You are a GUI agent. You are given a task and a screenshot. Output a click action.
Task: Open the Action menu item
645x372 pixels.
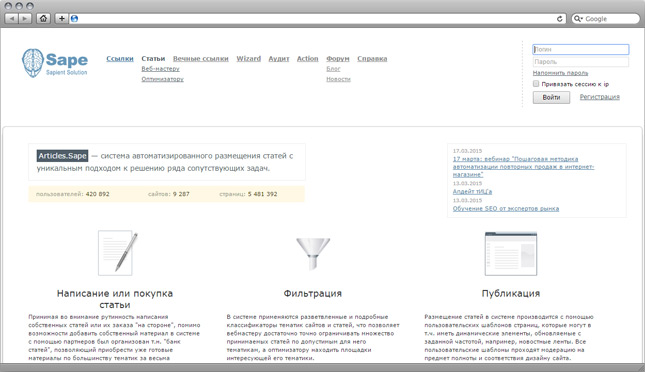(308, 58)
